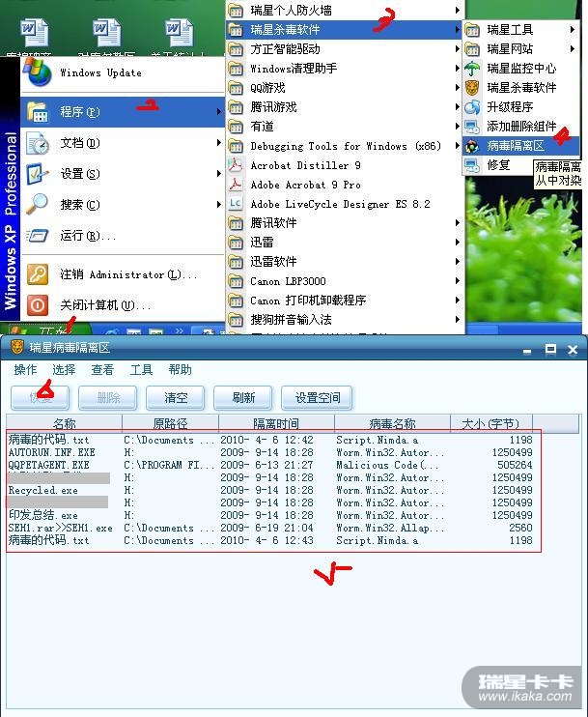
Task: Click the 运行 run icon
Action: pyautogui.click(x=38, y=236)
